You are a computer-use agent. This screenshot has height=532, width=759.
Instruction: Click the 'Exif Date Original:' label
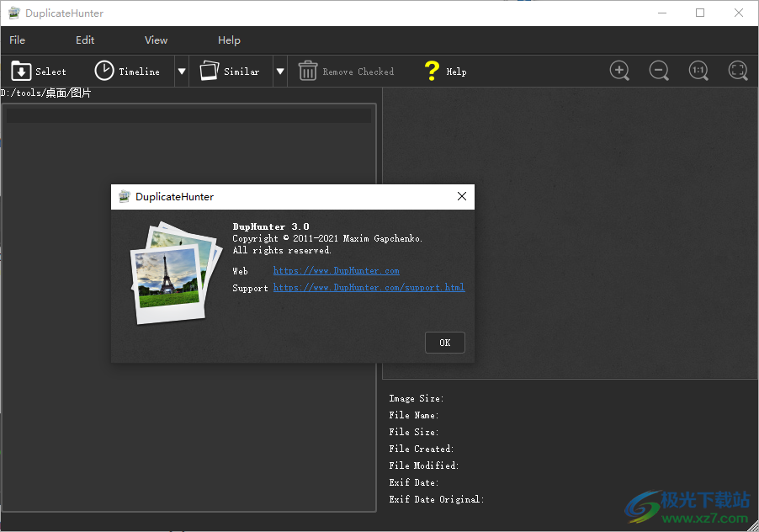click(436, 499)
